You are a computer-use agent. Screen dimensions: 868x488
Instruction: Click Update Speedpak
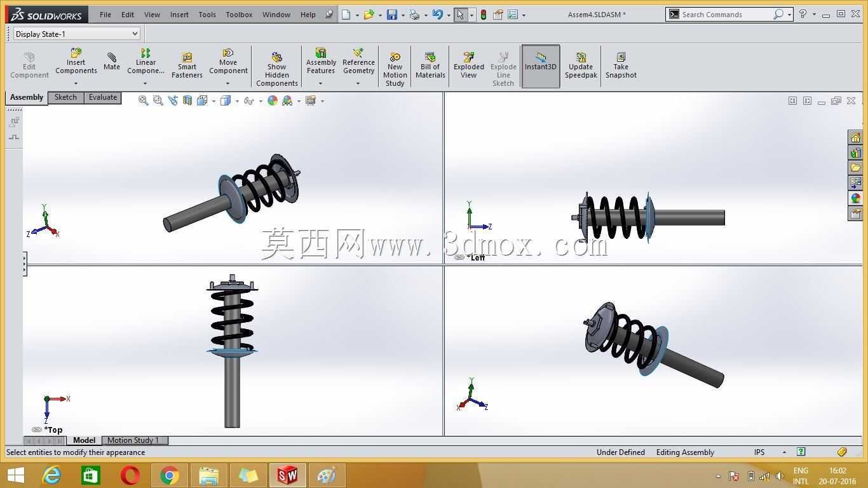(x=581, y=66)
